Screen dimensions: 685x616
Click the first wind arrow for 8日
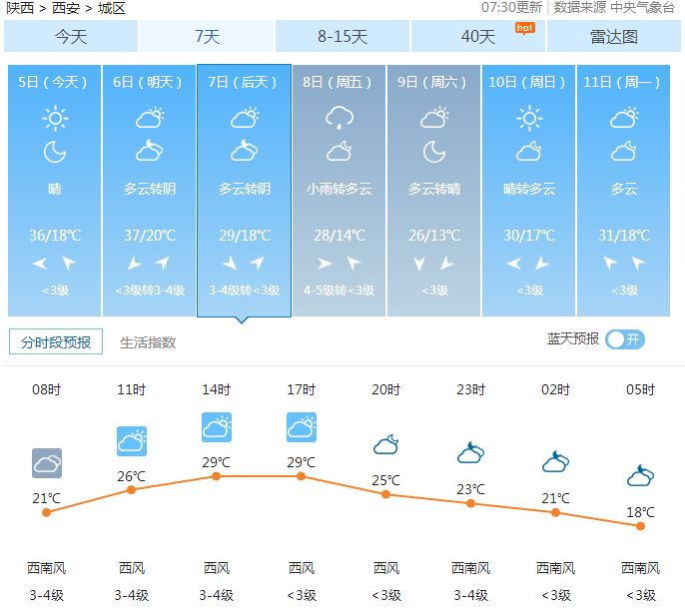(x=325, y=264)
